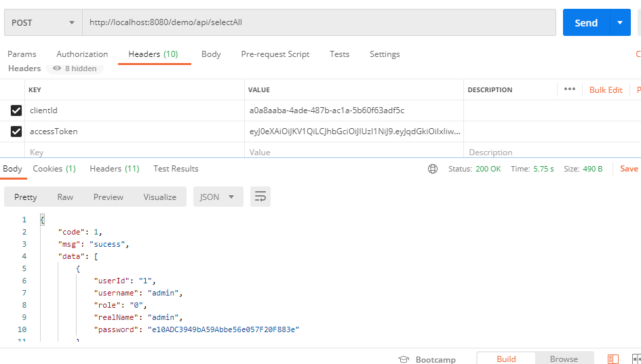This screenshot has height=364, width=641.
Task: Click the "username" key on line 7
Action: point(117,293)
